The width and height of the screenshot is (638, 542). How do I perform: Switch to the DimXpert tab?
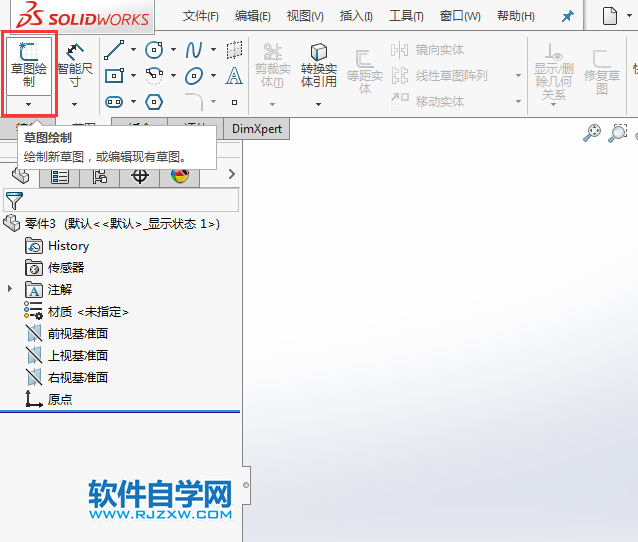[256, 128]
